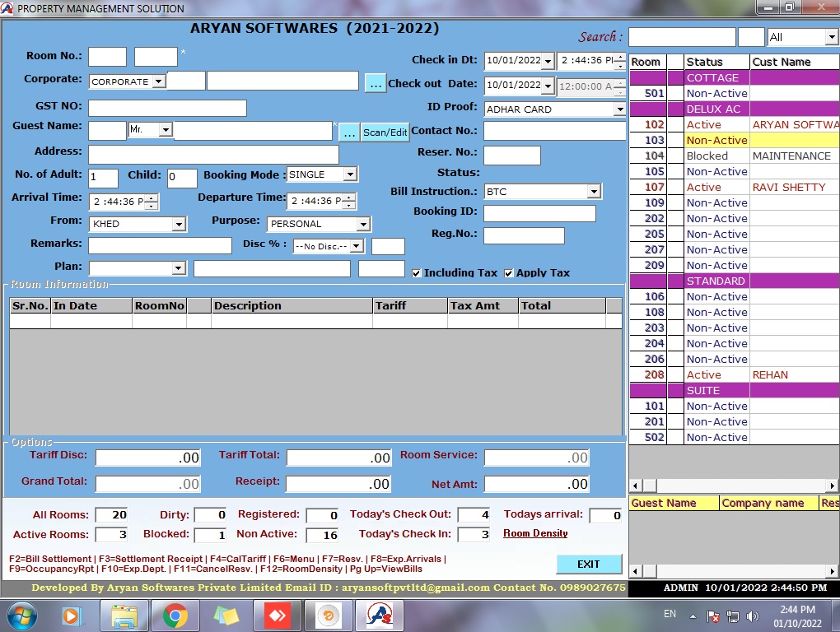Click Corporate browse ellipsis button

click(x=376, y=83)
